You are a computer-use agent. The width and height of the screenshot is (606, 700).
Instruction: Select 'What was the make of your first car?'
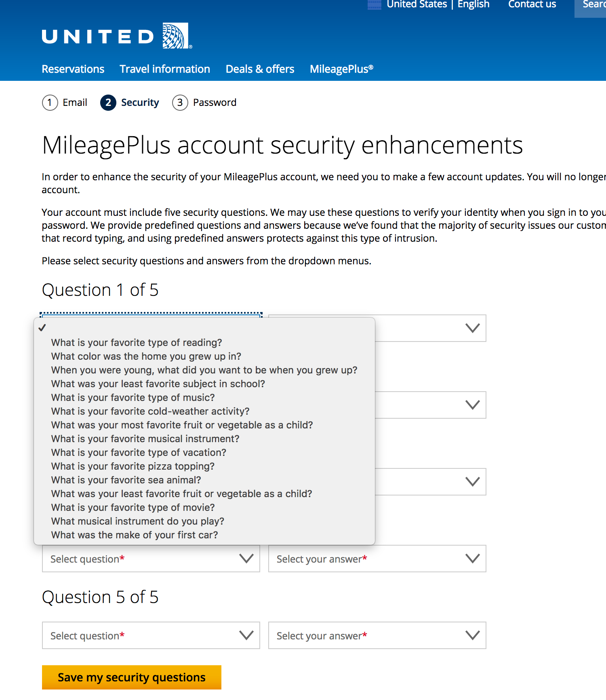pos(204,535)
